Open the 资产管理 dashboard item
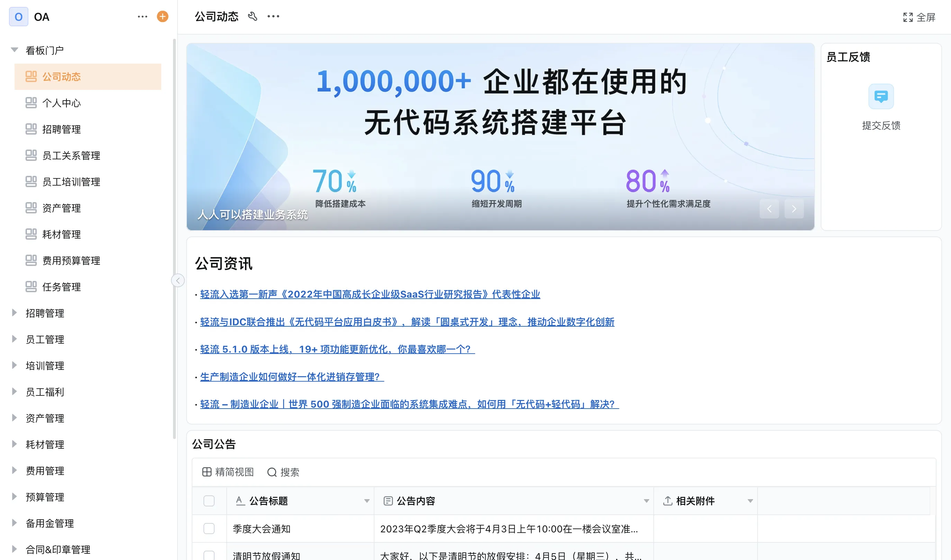Image resolution: width=951 pixels, height=560 pixels. pyautogui.click(x=61, y=208)
